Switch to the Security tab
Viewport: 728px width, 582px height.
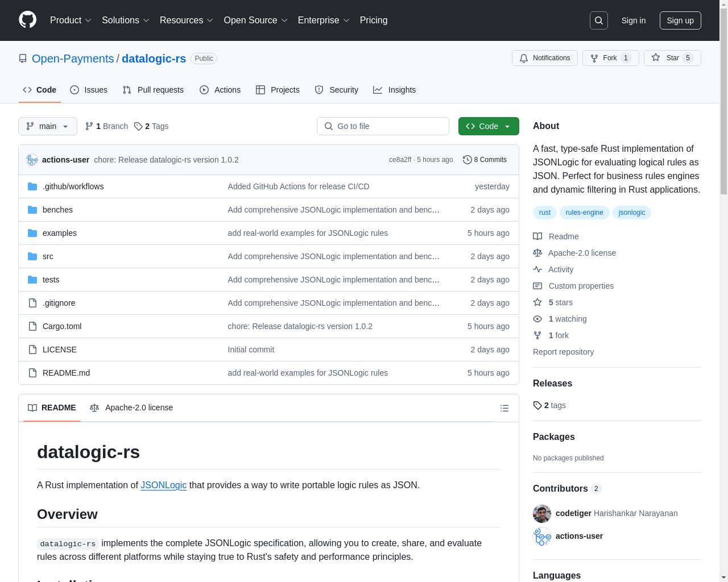(337, 90)
